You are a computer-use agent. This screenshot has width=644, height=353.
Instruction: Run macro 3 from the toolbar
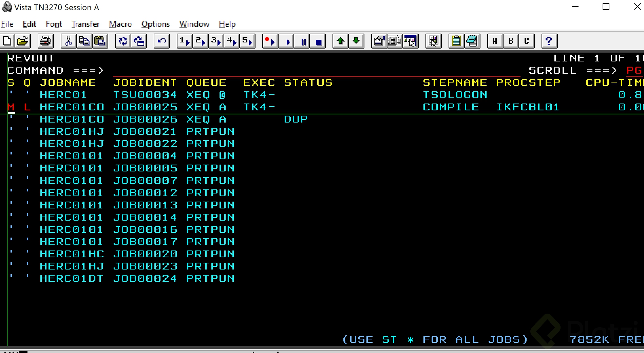coord(216,41)
